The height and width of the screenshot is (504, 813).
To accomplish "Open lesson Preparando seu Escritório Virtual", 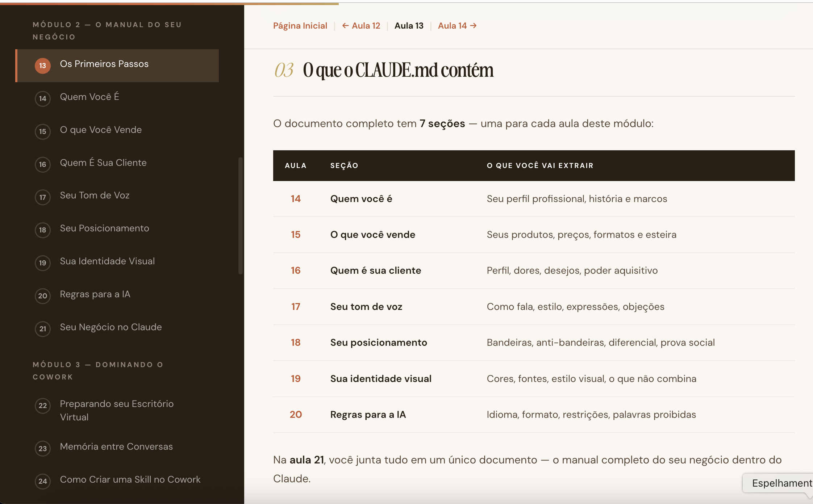I will [117, 410].
